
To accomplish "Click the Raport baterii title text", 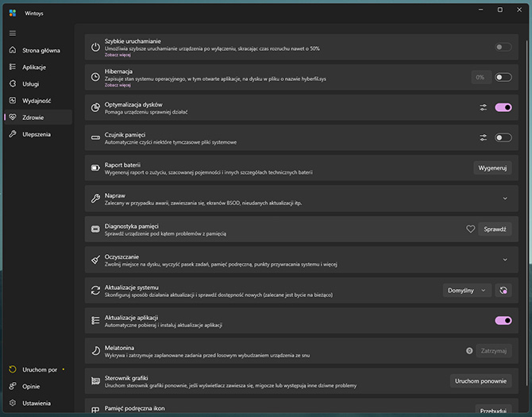I will pos(122,165).
